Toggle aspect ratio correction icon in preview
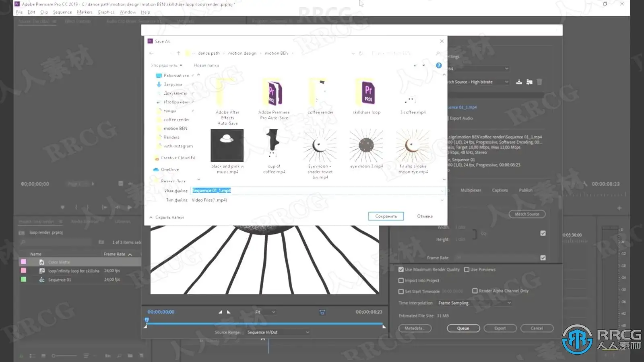Screen dimensions: 644x362 coord(322,312)
